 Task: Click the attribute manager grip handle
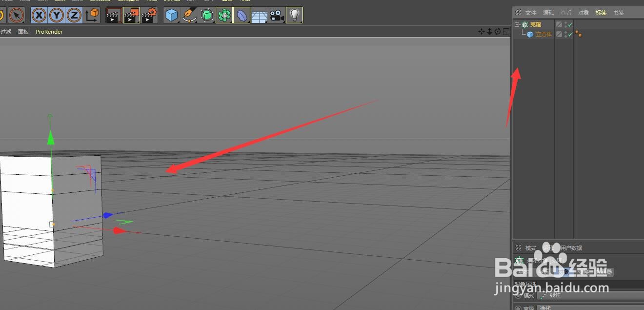[518, 248]
